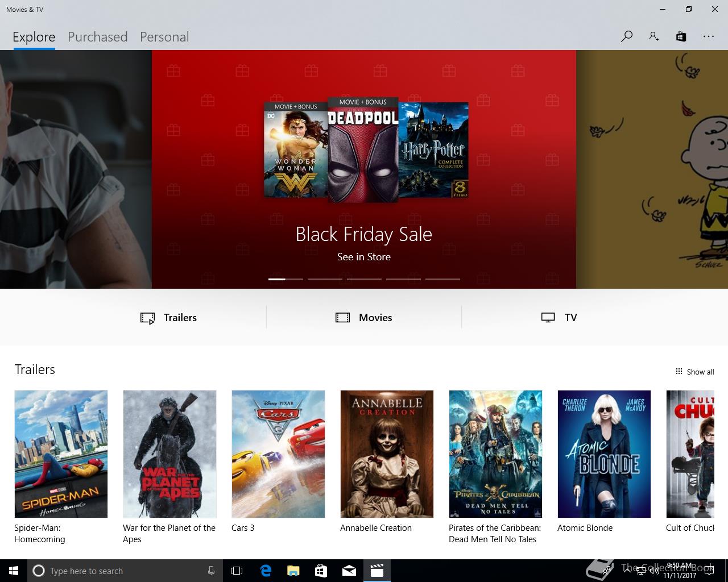Open the Mail app from the taskbar
This screenshot has height=582, width=728.
pyautogui.click(x=349, y=571)
